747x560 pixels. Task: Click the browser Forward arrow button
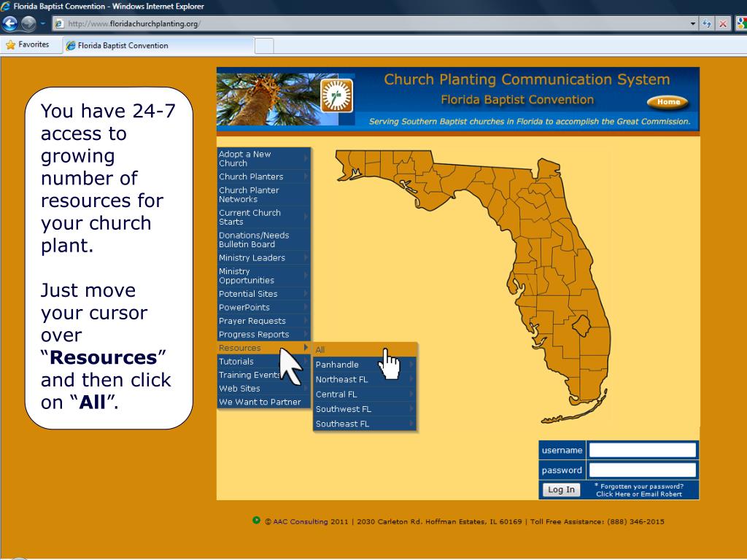pos(28,23)
